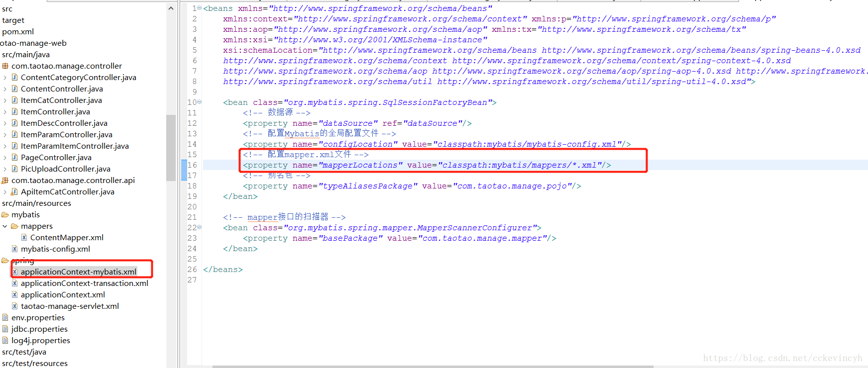The width and height of the screenshot is (868, 368).
Task: Collapse the mappers folder
Action: coord(5,226)
